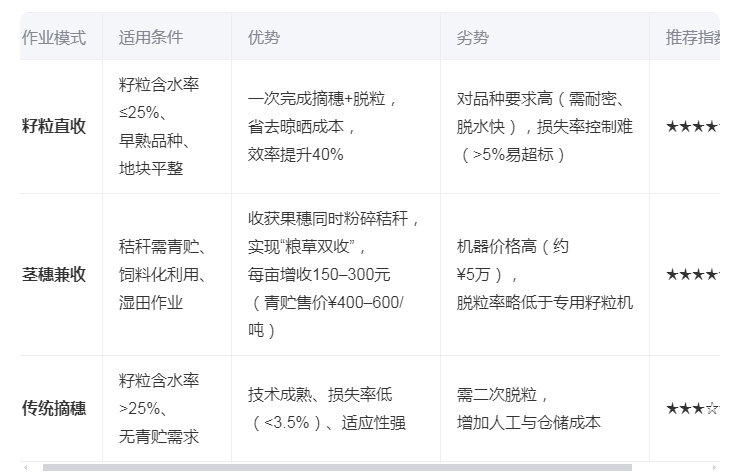This screenshot has width=729, height=476.
Task: Click the star rating in the 传统摘穗 row
Action: 692,408
